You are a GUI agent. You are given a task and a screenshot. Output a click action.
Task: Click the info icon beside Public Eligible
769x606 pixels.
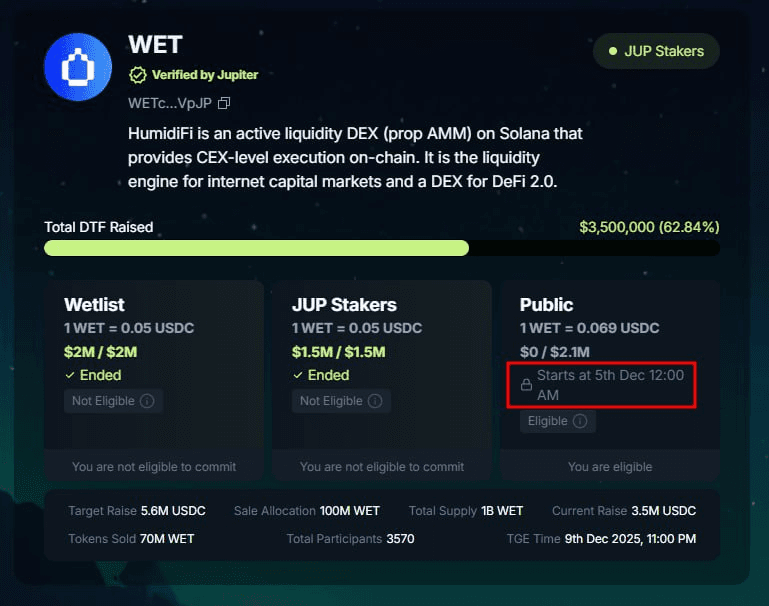[580, 421]
